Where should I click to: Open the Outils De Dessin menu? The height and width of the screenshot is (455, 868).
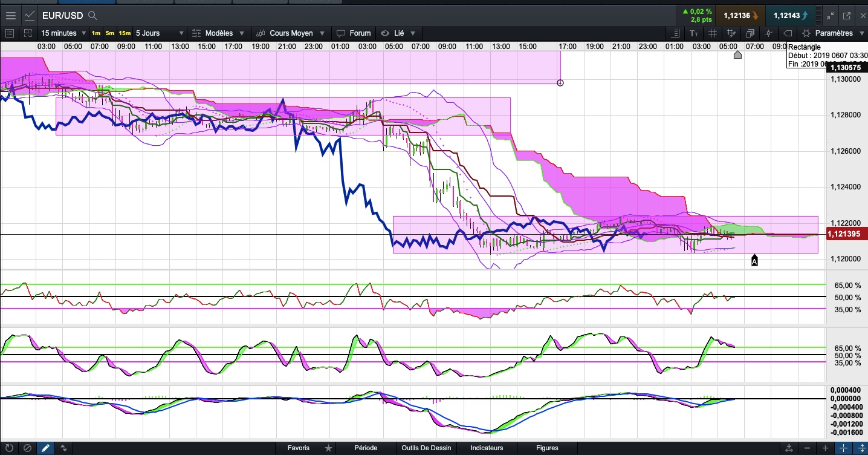pyautogui.click(x=426, y=448)
